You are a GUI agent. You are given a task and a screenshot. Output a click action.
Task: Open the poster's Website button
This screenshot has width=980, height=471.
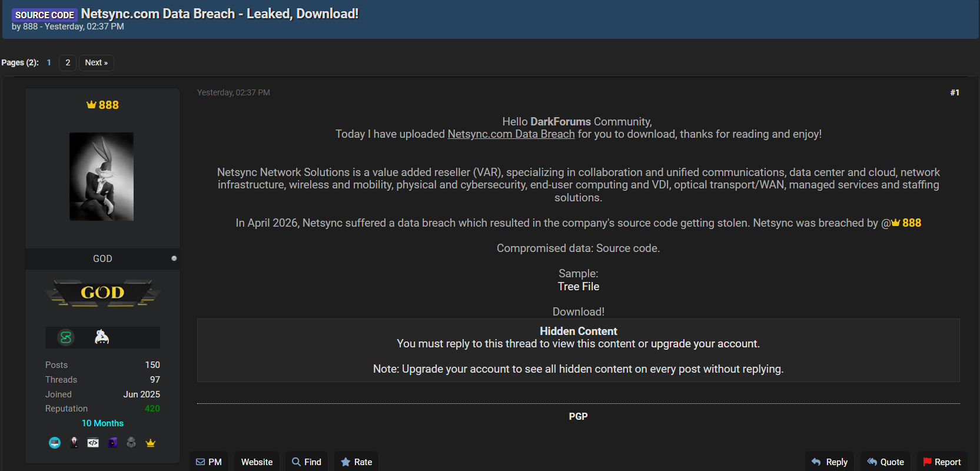(x=257, y=462)
